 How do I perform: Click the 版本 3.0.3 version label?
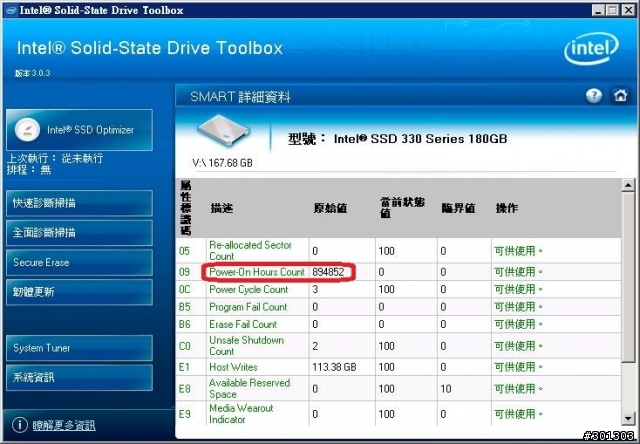pyautogui.click(x=32, y=73)
